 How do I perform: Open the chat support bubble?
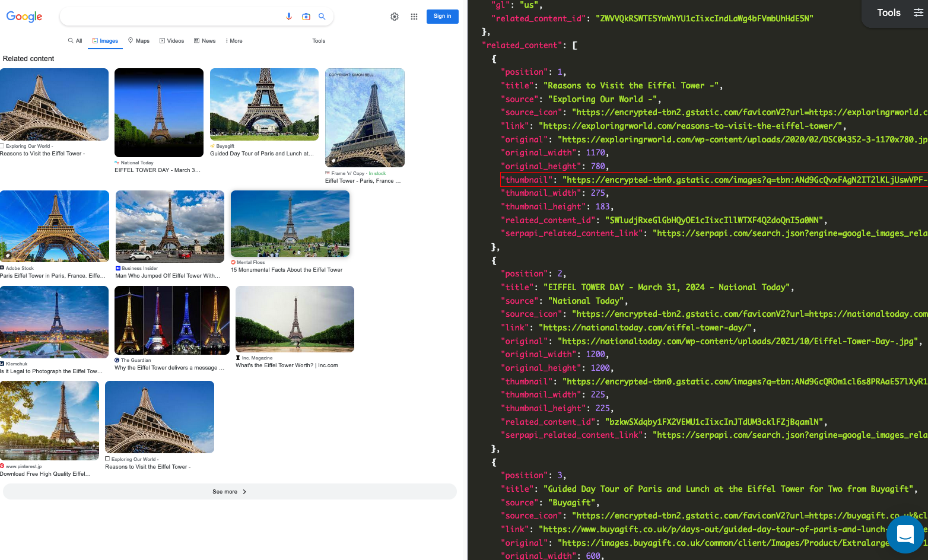coord(905,534)
